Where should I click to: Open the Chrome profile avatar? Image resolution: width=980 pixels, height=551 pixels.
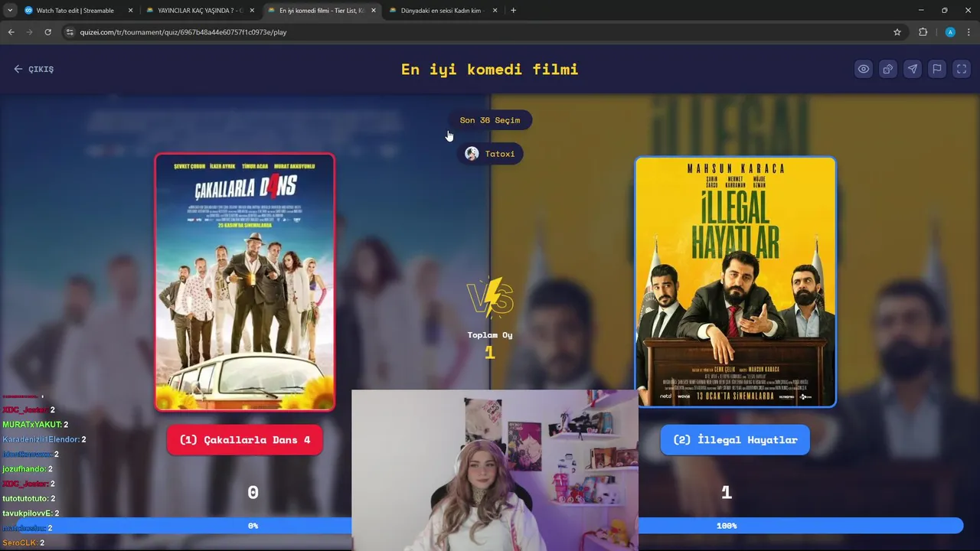point(950,32)
